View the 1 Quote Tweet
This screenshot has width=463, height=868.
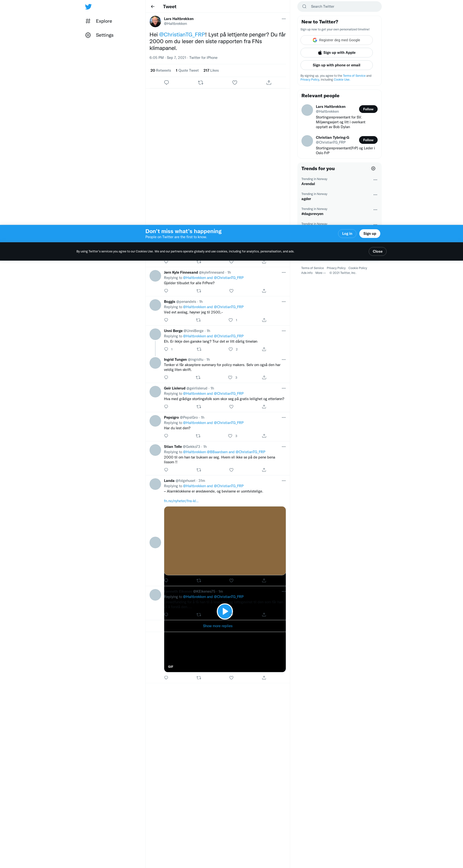187,70
